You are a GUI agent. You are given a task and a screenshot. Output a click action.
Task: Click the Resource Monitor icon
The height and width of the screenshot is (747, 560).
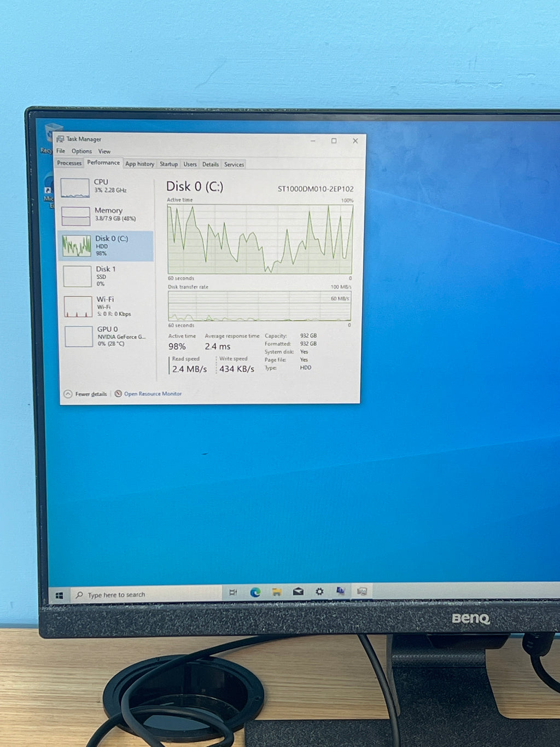point(118,393)
